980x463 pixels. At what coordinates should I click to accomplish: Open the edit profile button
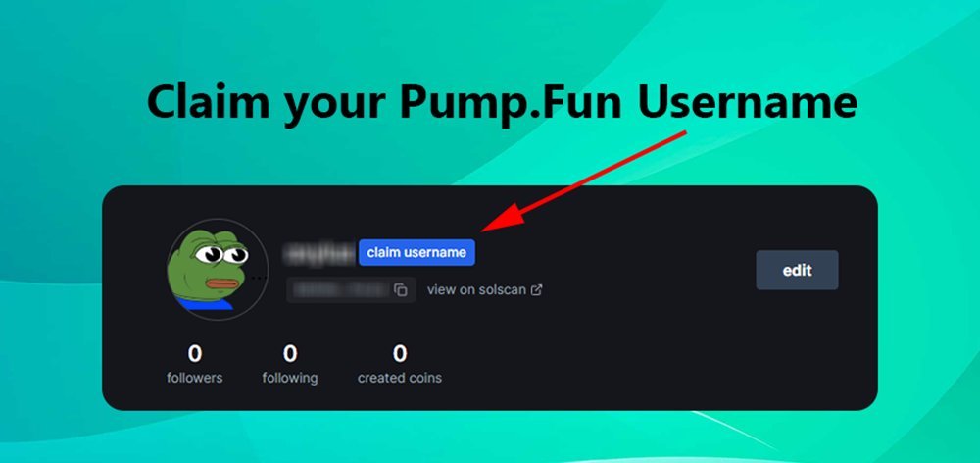pos(797,271)
